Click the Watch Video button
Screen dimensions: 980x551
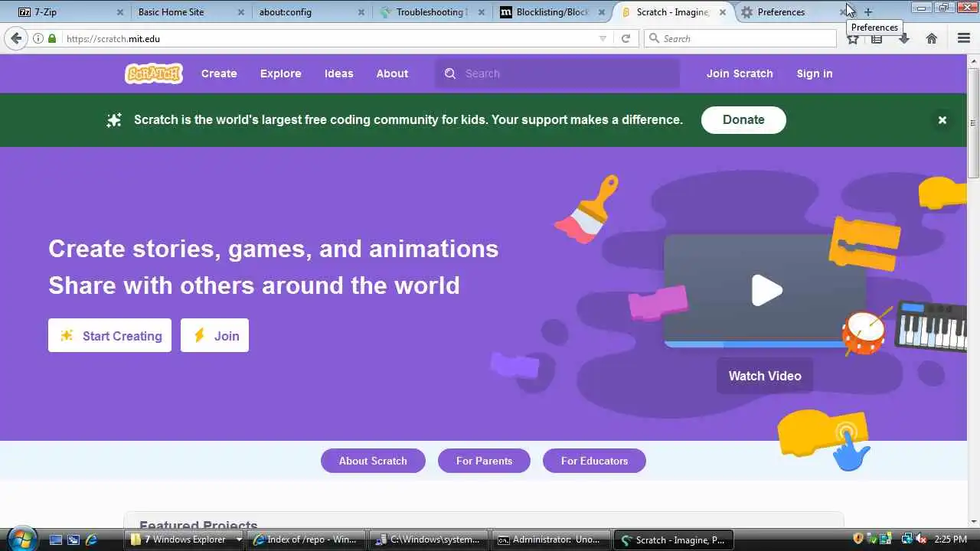click(765, 376)
